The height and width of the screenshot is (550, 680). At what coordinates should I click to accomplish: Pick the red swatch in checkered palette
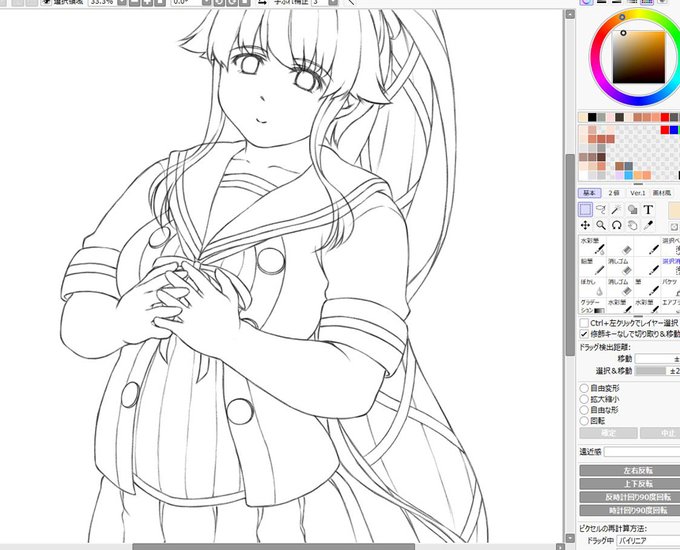pyautogui.click(x=665, y=130)
